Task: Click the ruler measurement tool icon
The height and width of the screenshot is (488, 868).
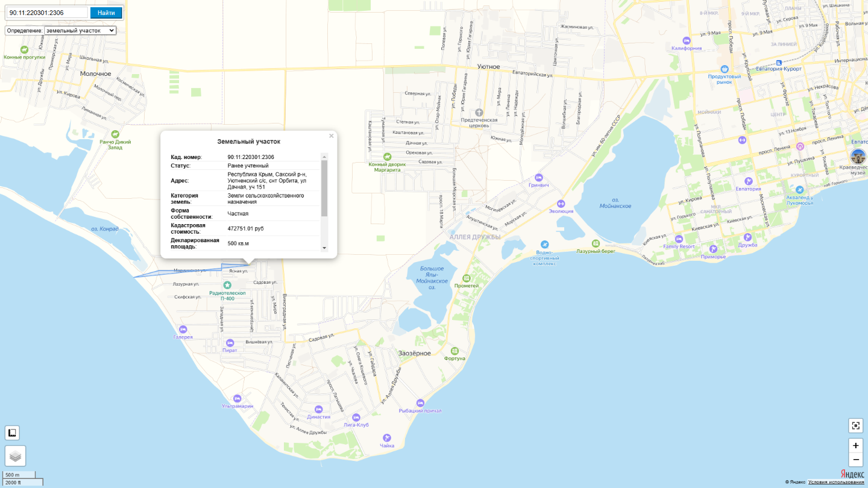Action: pos(12,433)
